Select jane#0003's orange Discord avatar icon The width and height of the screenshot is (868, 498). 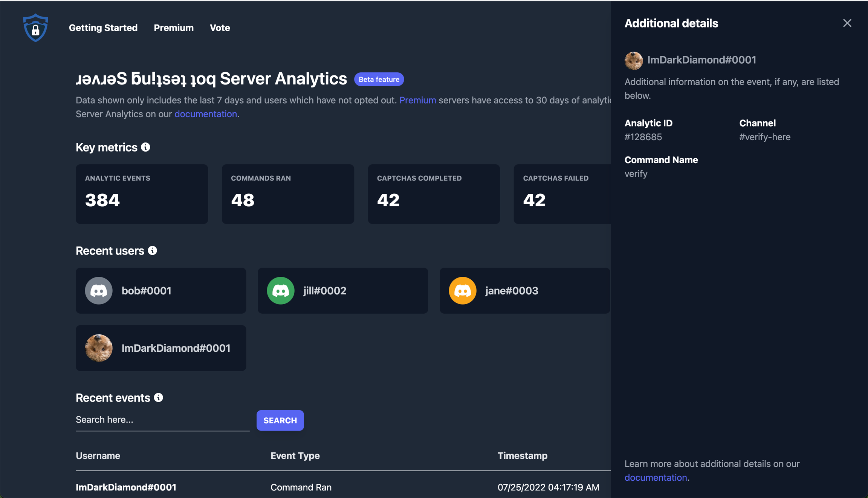coord(462,290)
